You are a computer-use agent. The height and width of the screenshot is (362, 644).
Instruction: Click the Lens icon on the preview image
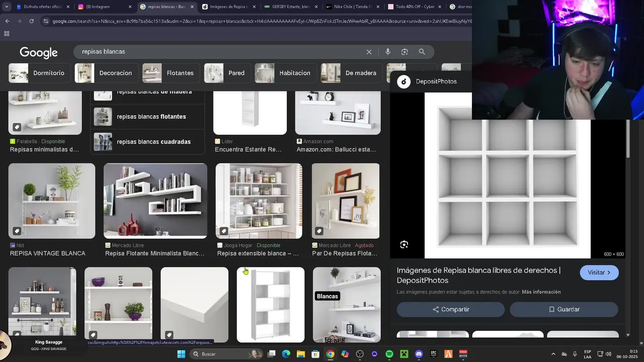[x=404, y=245]
